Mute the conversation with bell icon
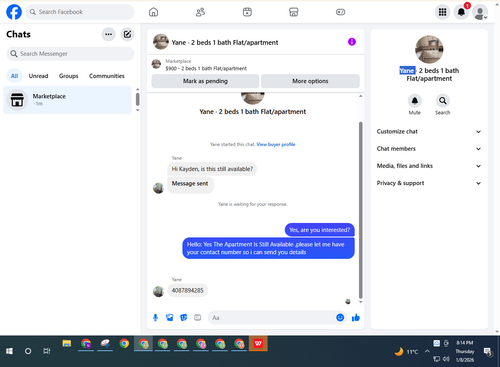500x367 pixels. coord(415,101)
